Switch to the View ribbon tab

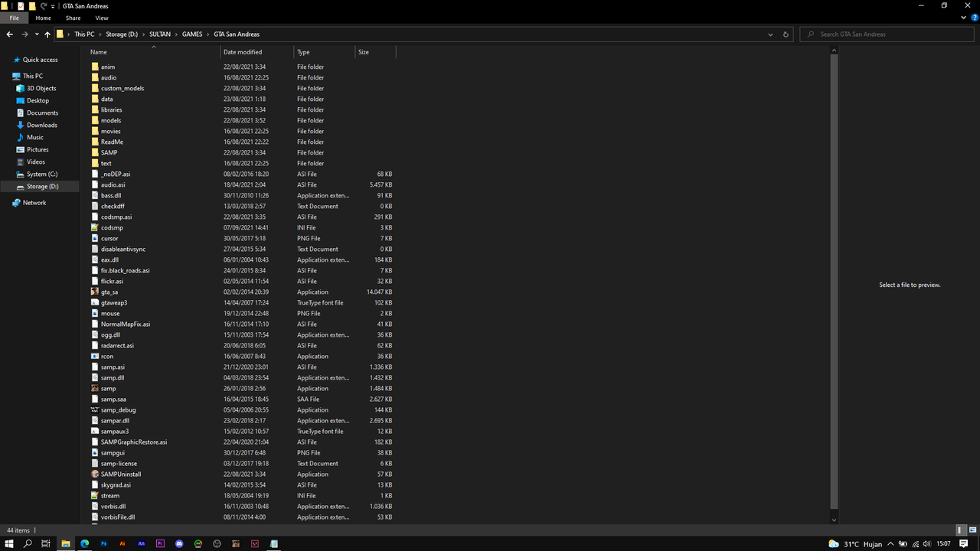(102, 18)
